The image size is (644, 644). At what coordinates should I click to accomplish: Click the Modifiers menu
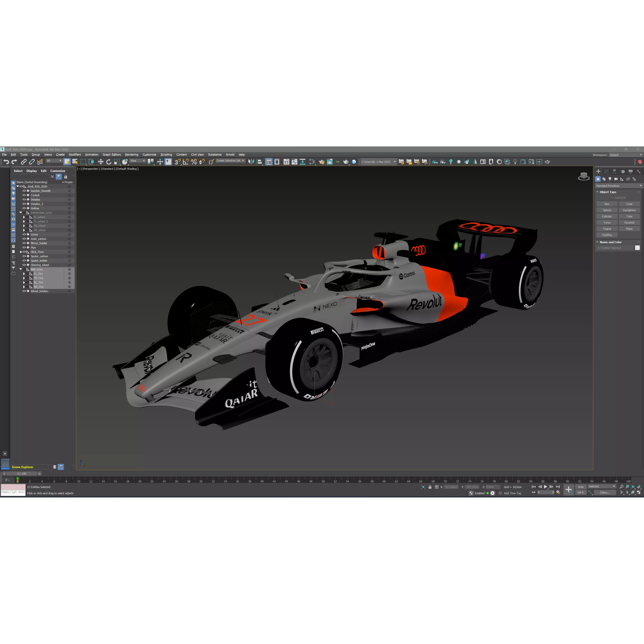pyautogui.click(x=75, y=155)
